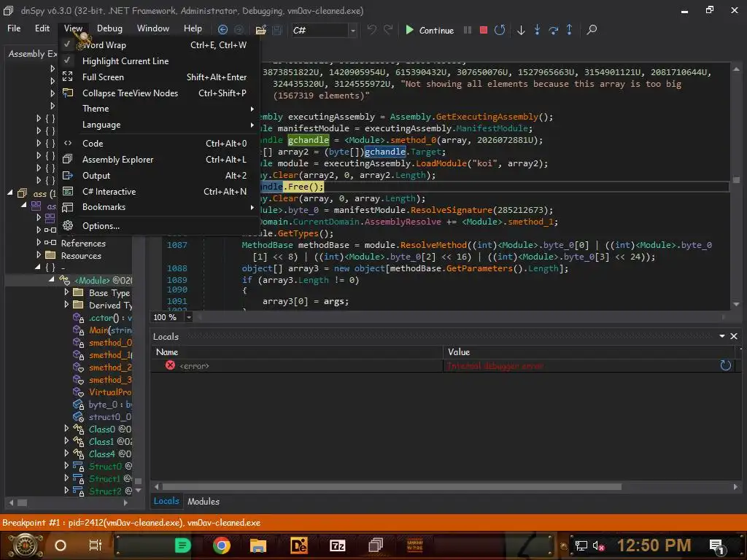The width and height of the screenshot is (747, 560).
Task: Expand the Class0 tree node
Action: pos(66,428)
